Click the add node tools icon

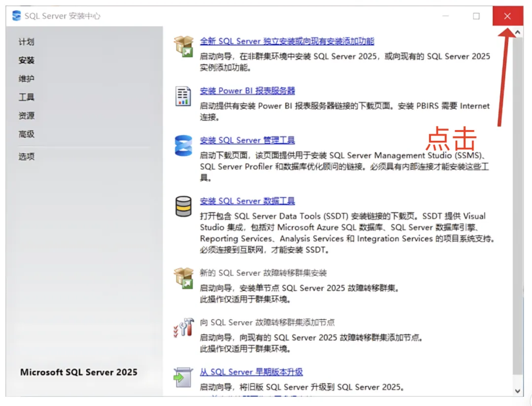pos(184,328)
